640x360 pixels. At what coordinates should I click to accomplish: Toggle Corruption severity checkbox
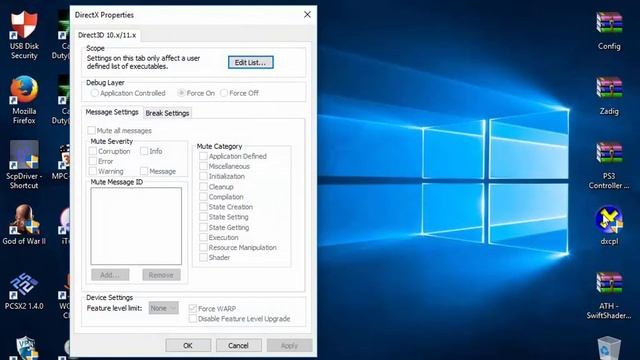pyautogui.click(x=93, y=151)
